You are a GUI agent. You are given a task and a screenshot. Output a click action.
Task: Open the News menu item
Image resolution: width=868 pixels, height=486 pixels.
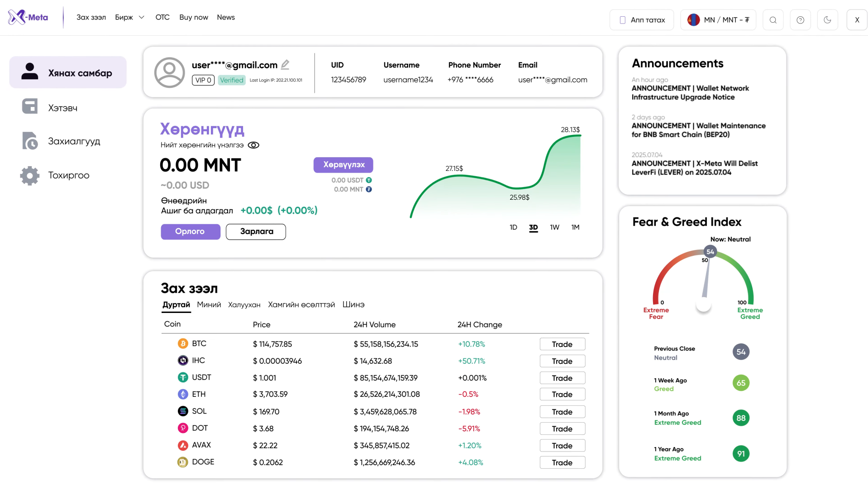(226, 17)
